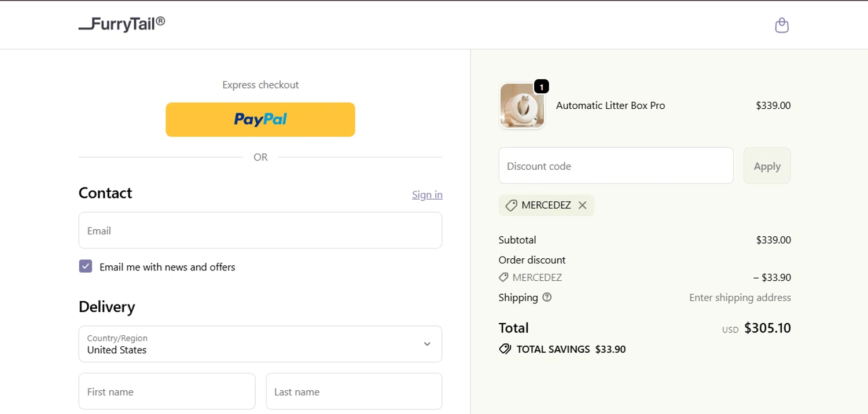Click the Subtotal label
Screen dimensions: 868x414
click(517, 240)
